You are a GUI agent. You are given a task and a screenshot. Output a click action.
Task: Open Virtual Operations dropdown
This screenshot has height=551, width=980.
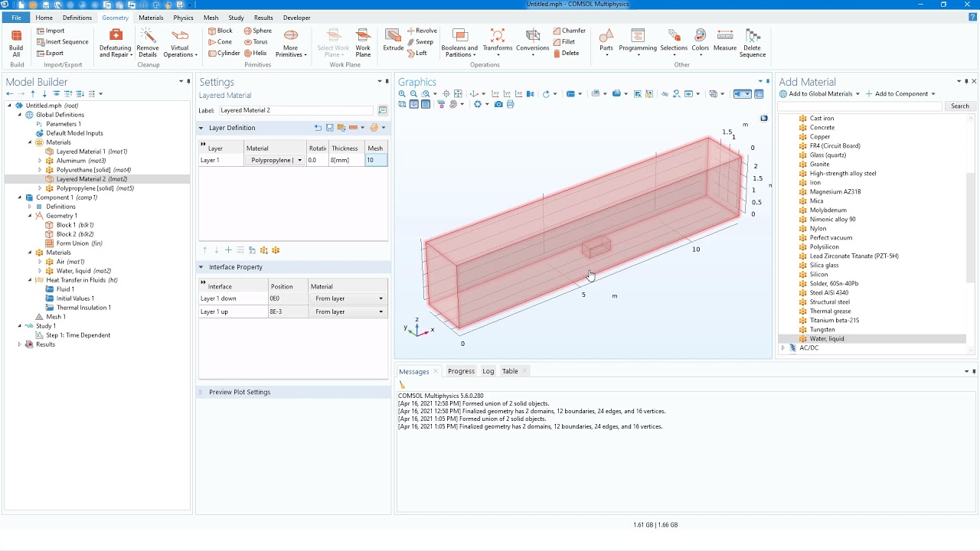(x=180, y=43)
